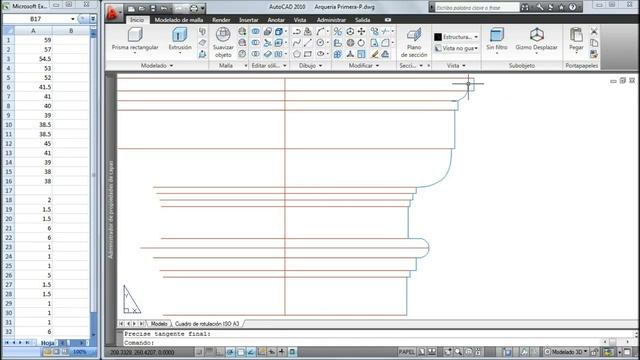Click the Print icon in quick access toolbar
640x360 pixels.
[193, 8]
